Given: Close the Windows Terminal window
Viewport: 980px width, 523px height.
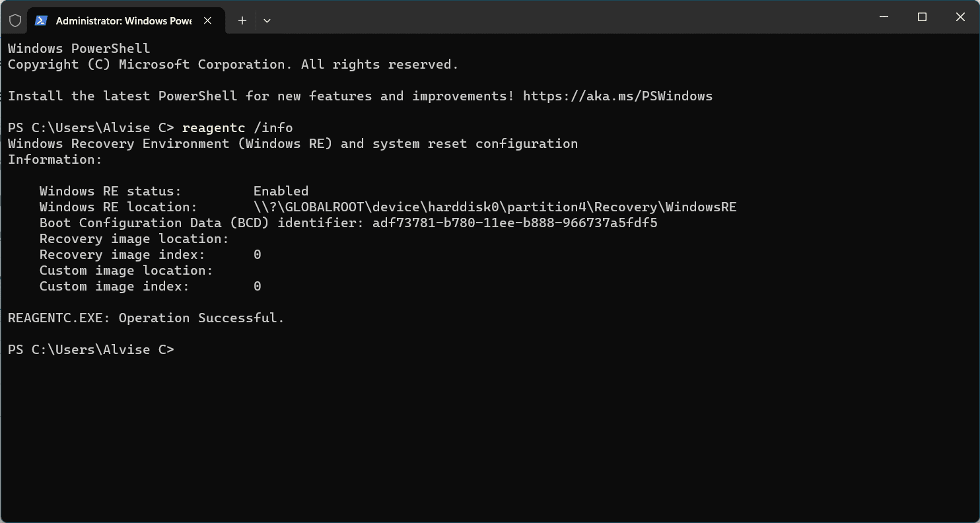Looking at the screenshot, I should click(x=960, y=17).
